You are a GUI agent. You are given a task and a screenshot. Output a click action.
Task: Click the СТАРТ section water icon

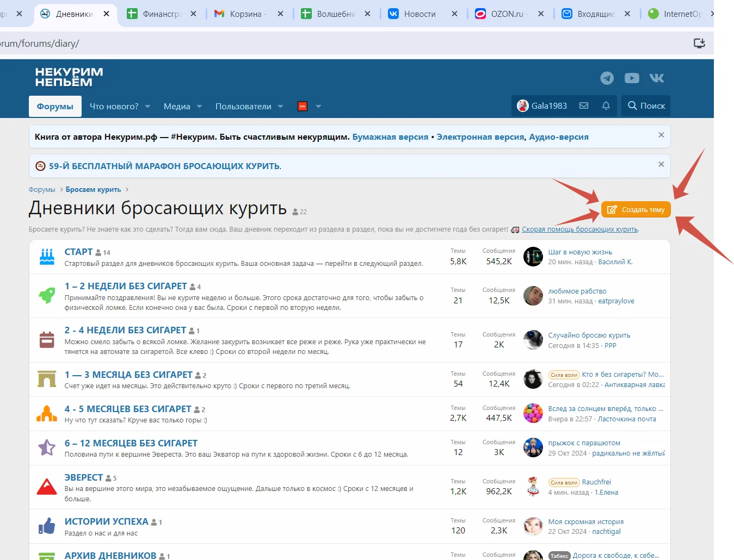click(x=47, y=257)
